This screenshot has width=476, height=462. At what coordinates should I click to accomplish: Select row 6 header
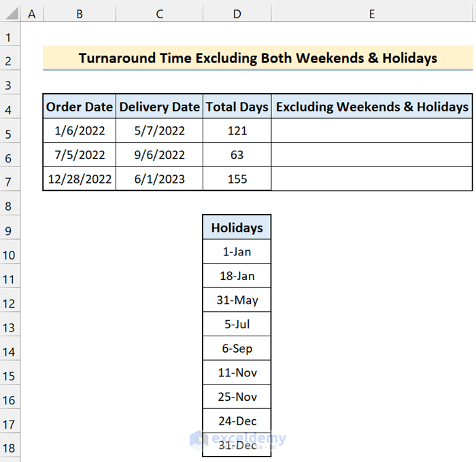pyautogui.click(x=10, y=155)
